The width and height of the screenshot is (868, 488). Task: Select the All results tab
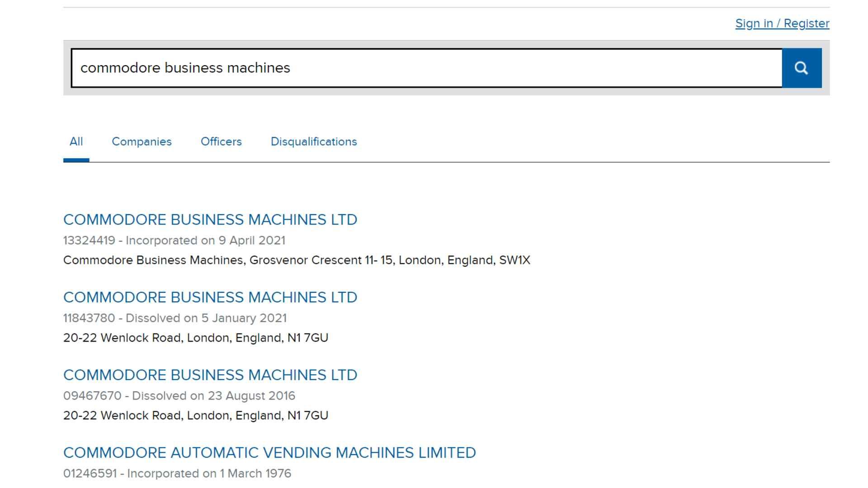click(75, 142)
